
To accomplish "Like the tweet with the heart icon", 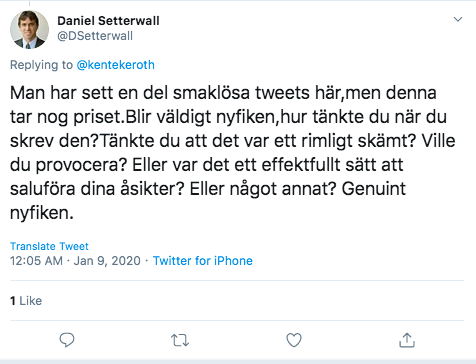I will tap(294, 340).
